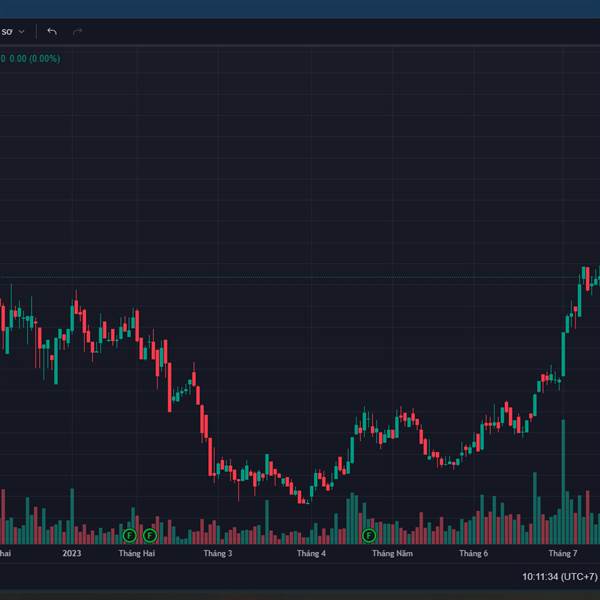The width and height of the screenshot is (600, 600).
Task: Click the 0.00 (0.00%) change value
Action: point(35,59)
